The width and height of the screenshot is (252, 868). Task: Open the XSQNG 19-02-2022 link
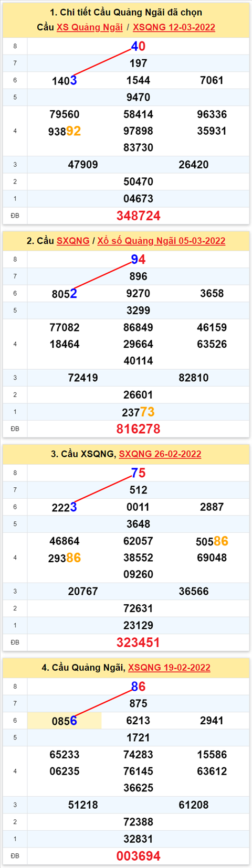tap(169, 668)
